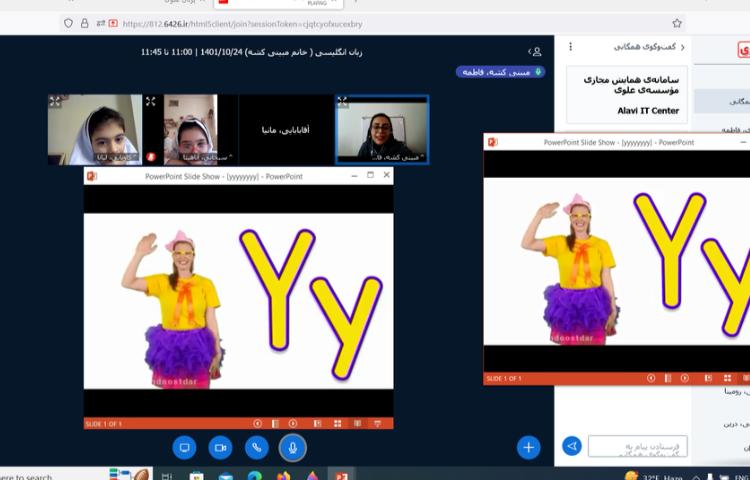Viewport: 750px width, 480px height.
Task: Select the browser URL address text
Action: (x=243, y=24)
